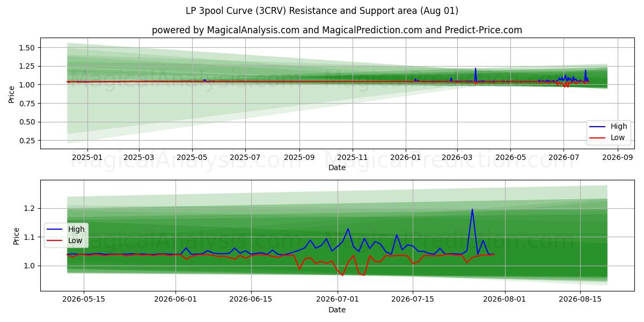Click the 0.25 price tick on the top chart
644x322 pixels.
(x=28, y=141)
